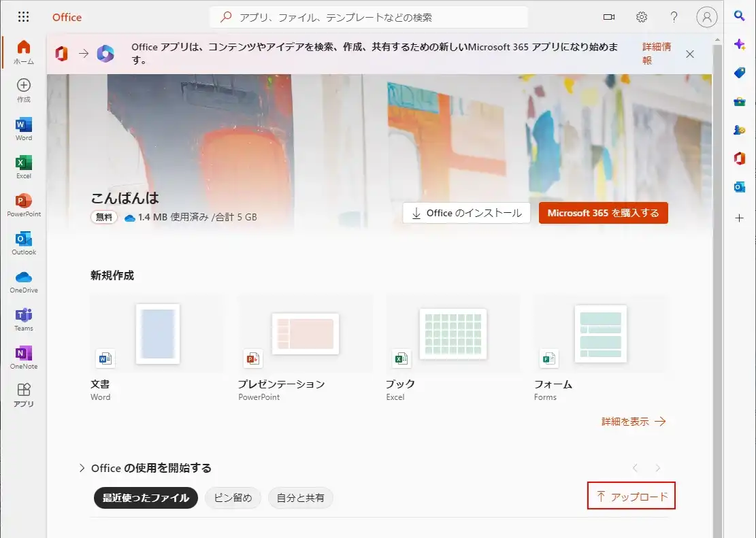Open OneNote from the sidebar
756x538 pixels.
(24, 357)
